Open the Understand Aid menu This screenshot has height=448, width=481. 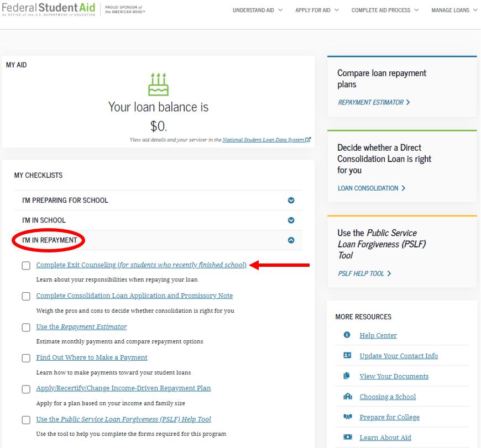[x=257, y=10]
